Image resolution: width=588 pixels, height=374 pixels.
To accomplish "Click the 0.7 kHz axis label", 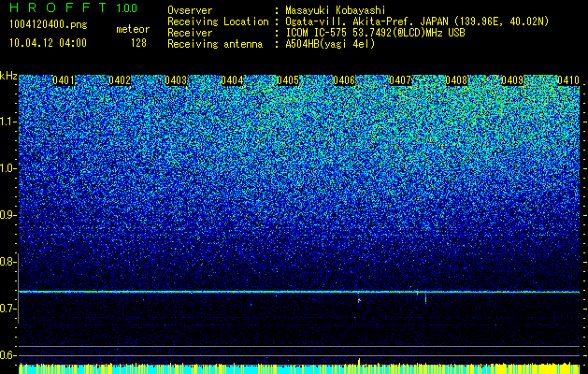I will (7, 309).
